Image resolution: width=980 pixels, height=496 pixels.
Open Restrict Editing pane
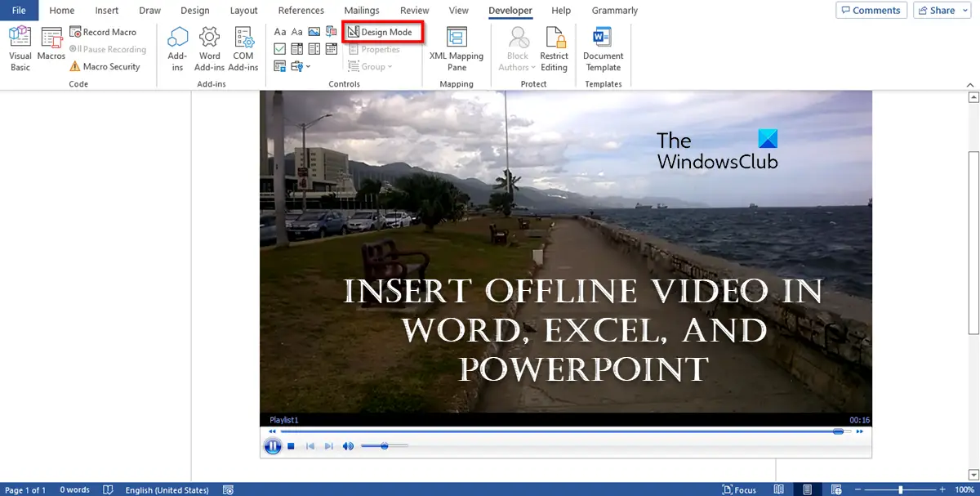pos(554,49)
